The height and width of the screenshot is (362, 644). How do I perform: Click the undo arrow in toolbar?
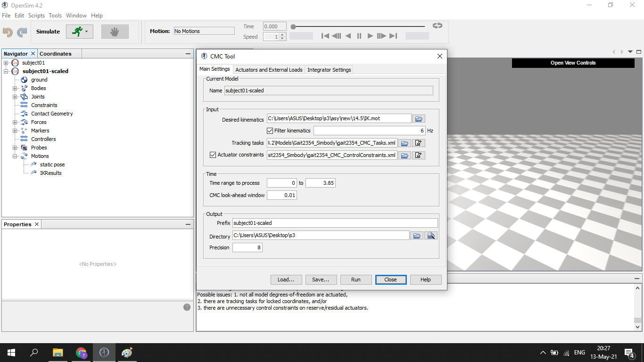[8, 32]
